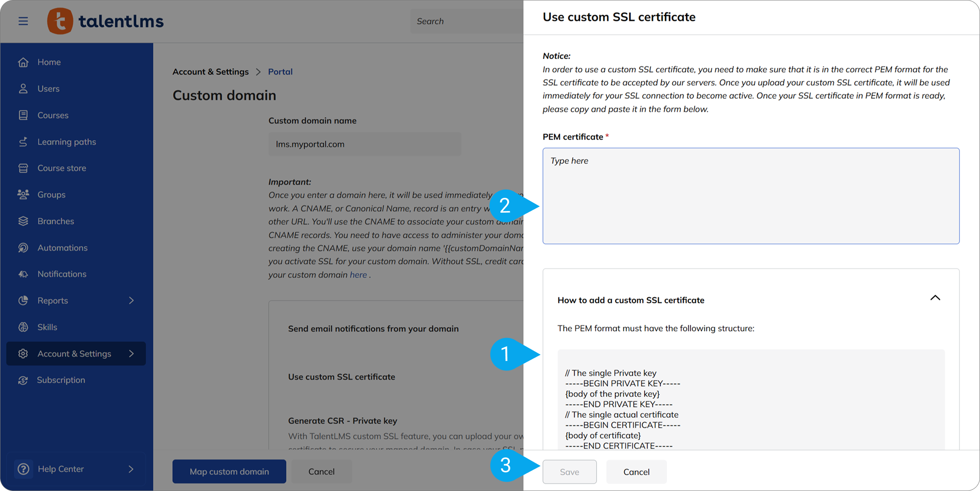Open Subscription menu item
Viewport: 980px width, 491px height.
(x=61, y=380)
